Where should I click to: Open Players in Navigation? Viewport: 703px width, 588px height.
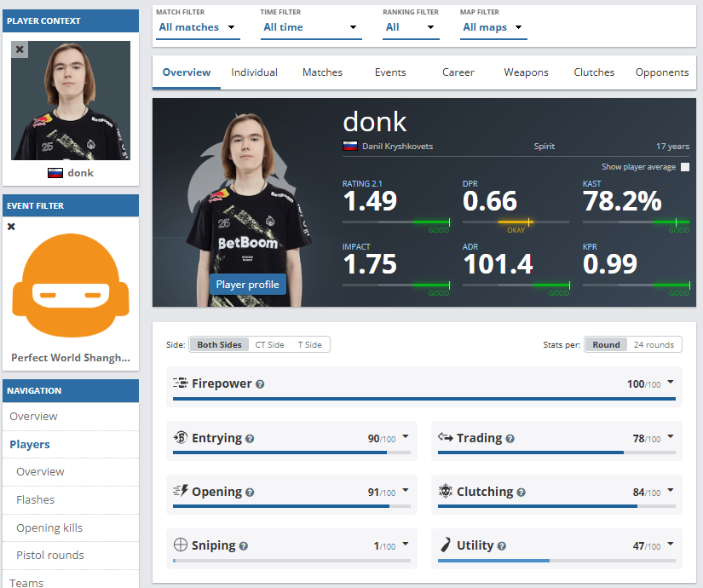point(71,444)
